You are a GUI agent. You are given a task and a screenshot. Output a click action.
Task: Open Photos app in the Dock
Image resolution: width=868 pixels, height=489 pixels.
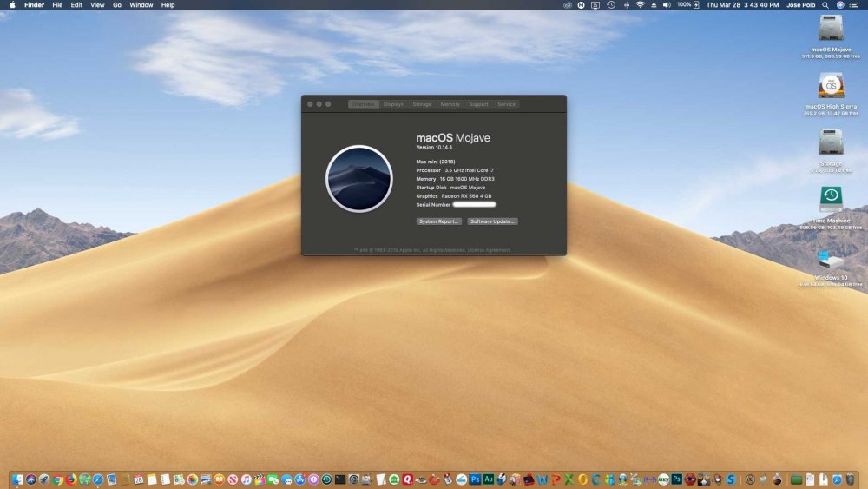pyautogui.click(x=193, y=479)
